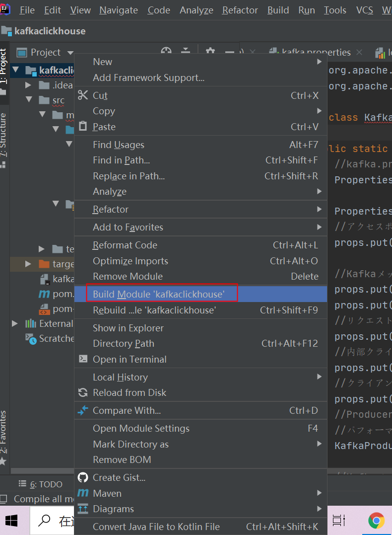Choose Rebuild module 'kafkaclickhouse'
Viewport: 392px width, 535px height.
[200, 310]
